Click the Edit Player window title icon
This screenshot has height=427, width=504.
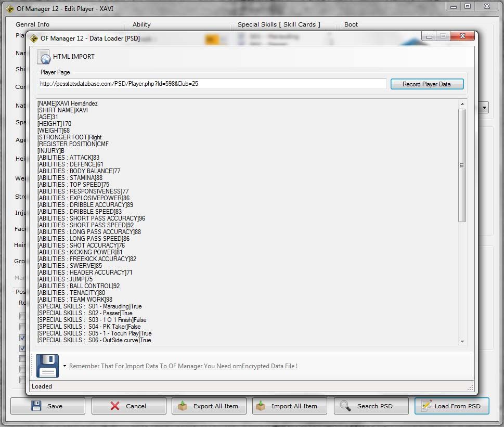coord(10,9)
